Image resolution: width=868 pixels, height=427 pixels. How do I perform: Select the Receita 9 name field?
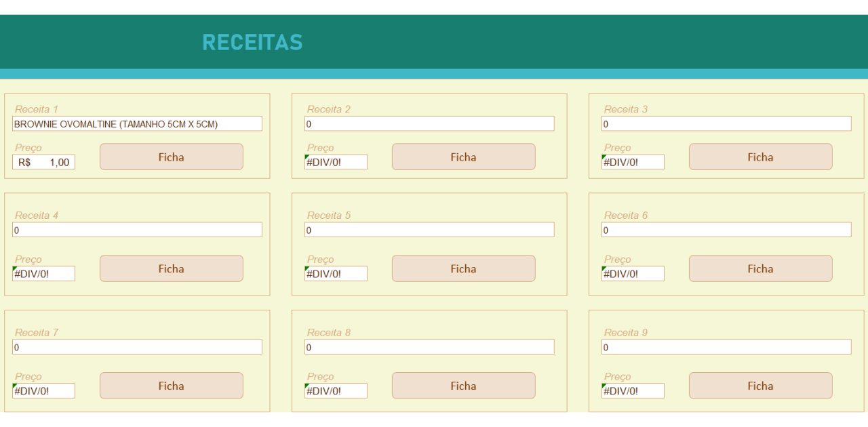click(x=726, y=348)
